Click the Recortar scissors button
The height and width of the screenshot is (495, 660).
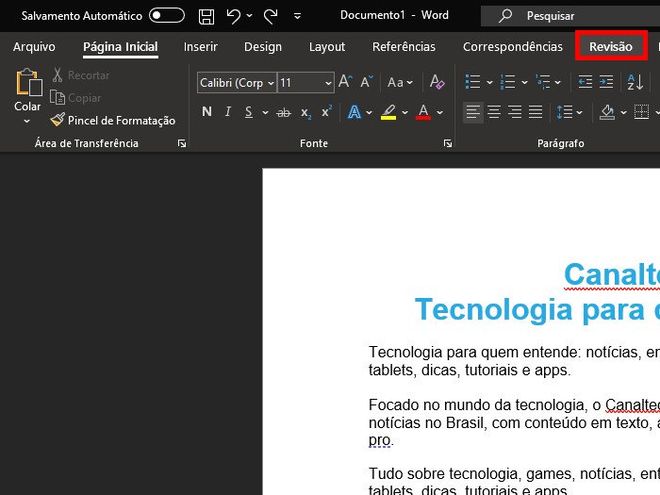point(80,75)
